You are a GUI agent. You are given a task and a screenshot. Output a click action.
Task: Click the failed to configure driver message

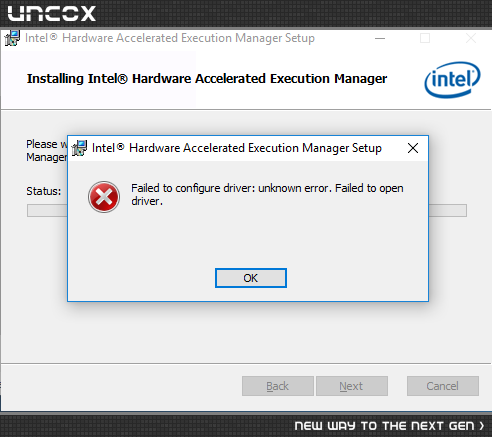(x=267, y=195)
